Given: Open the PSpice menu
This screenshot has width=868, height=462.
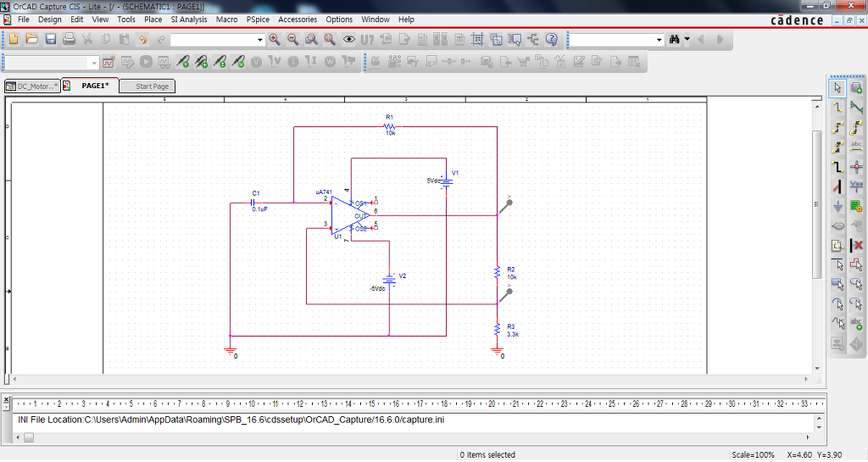Looking at the screenshot, I should coord(258,19).
